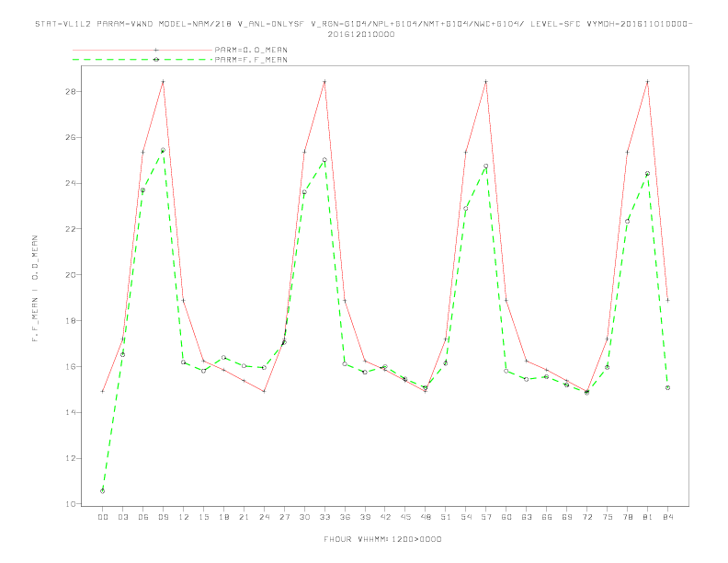Click the green dashed legend line sample
This screenshot has width=728, height=563.
[142, 60]
